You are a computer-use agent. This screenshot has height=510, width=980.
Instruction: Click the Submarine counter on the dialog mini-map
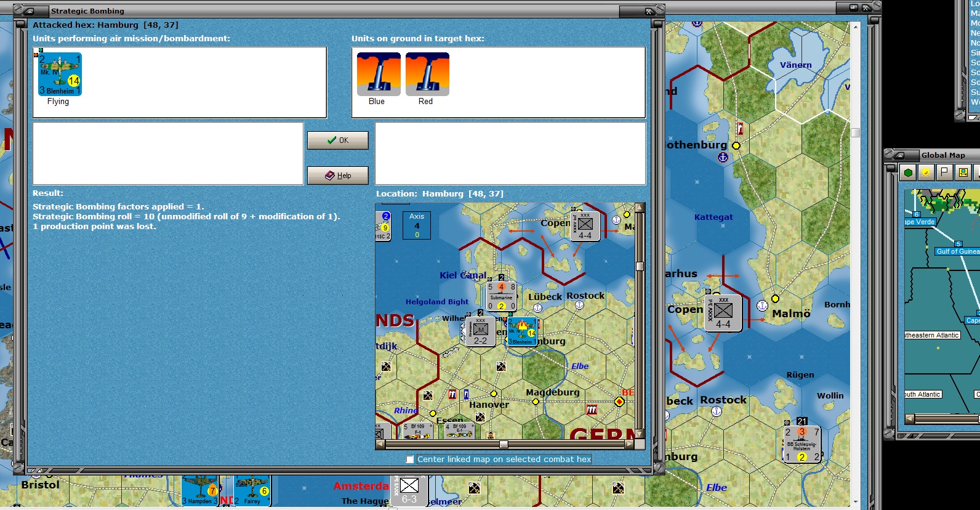[501, 296]
